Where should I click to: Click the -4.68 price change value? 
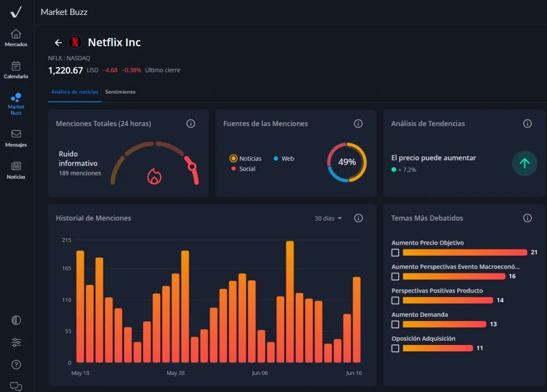tap(110, 70)
